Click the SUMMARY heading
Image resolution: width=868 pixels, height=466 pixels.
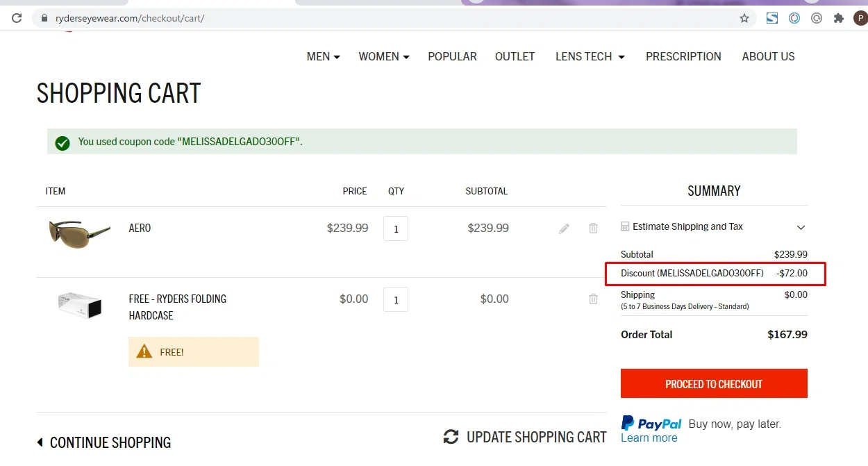click(714, 191)
